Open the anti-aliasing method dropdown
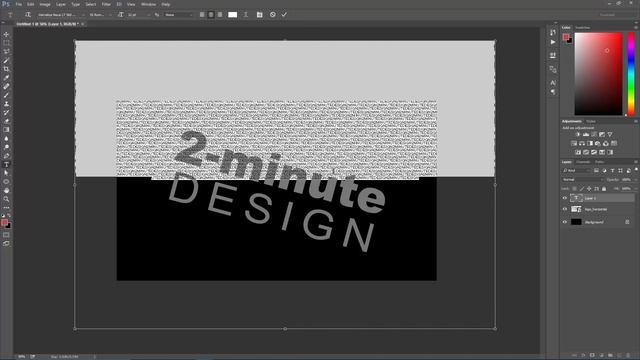The image size is (640, 360). (x=178, y=15)
